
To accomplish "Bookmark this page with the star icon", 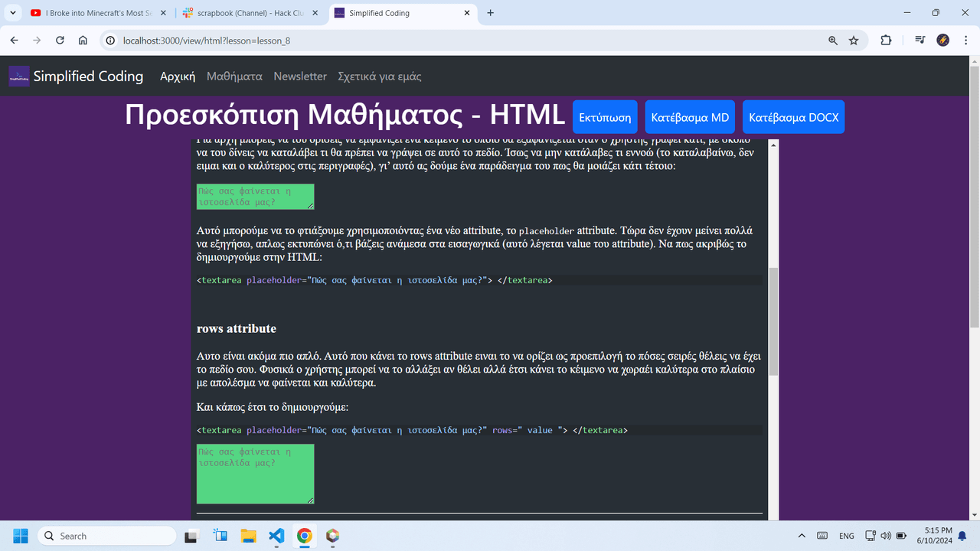I will [x=854, y=41].
